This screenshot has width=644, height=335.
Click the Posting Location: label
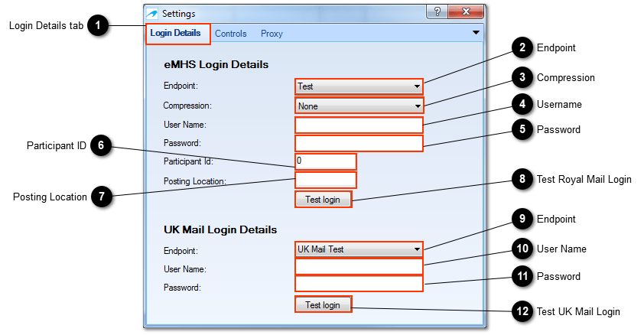pos(195,181)
